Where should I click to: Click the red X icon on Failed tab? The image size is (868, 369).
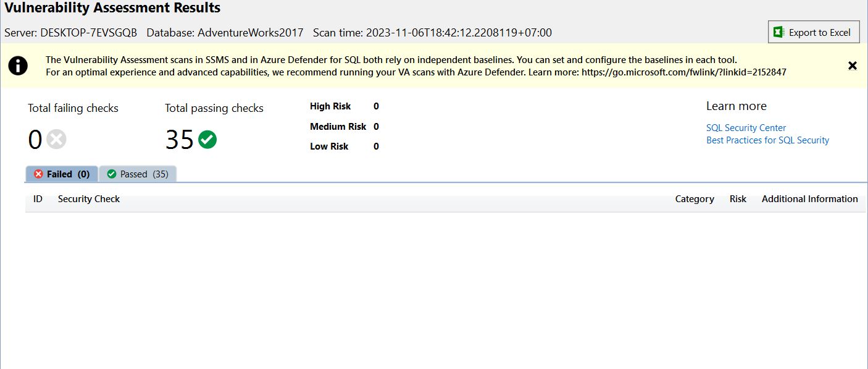point(38,174)
